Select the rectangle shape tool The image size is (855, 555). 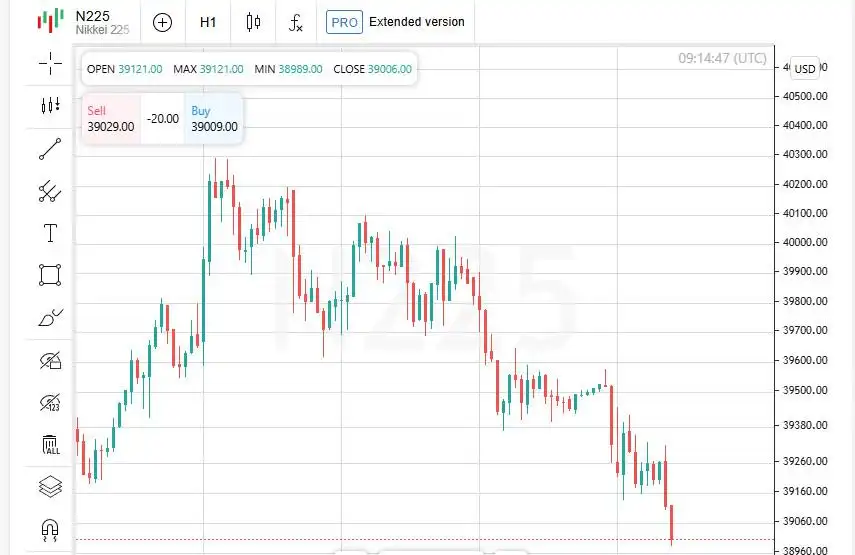pos(50,275)
